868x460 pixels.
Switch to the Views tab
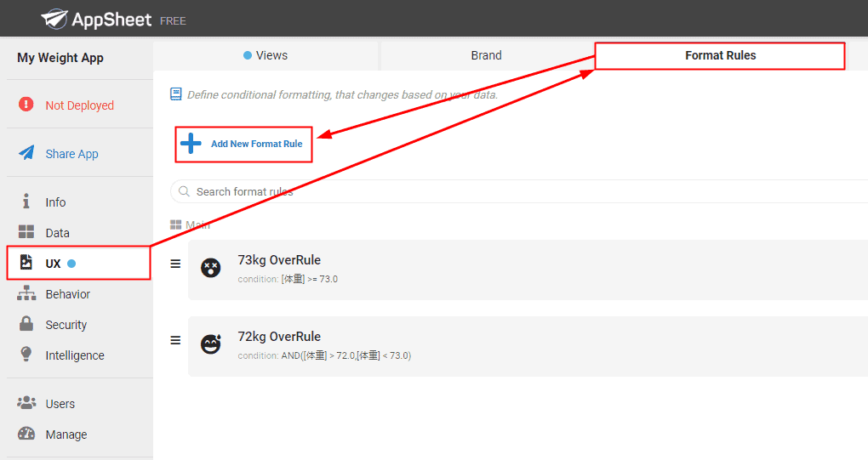click(x=266, y=55)
